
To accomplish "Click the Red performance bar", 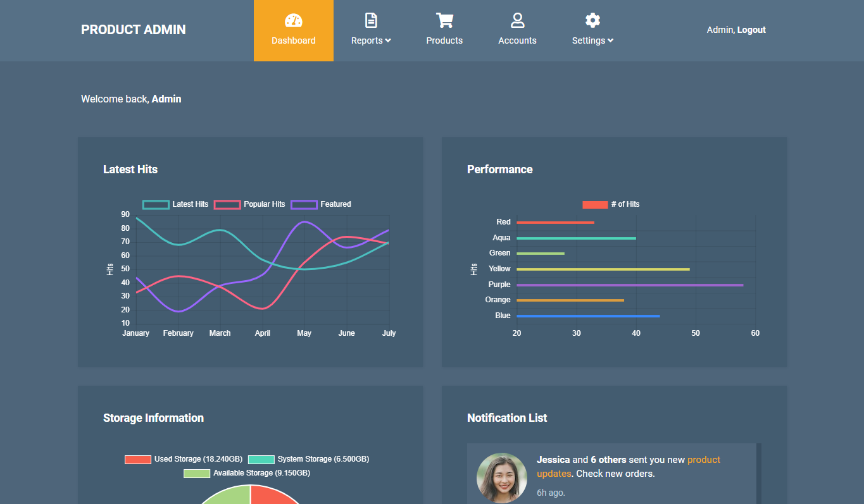I will coord(555,223).
